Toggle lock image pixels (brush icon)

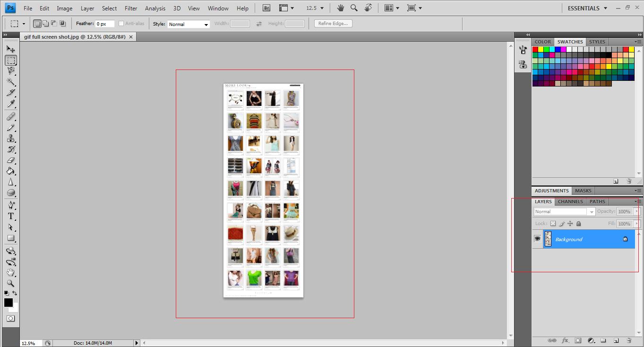(x=562, y=224)
